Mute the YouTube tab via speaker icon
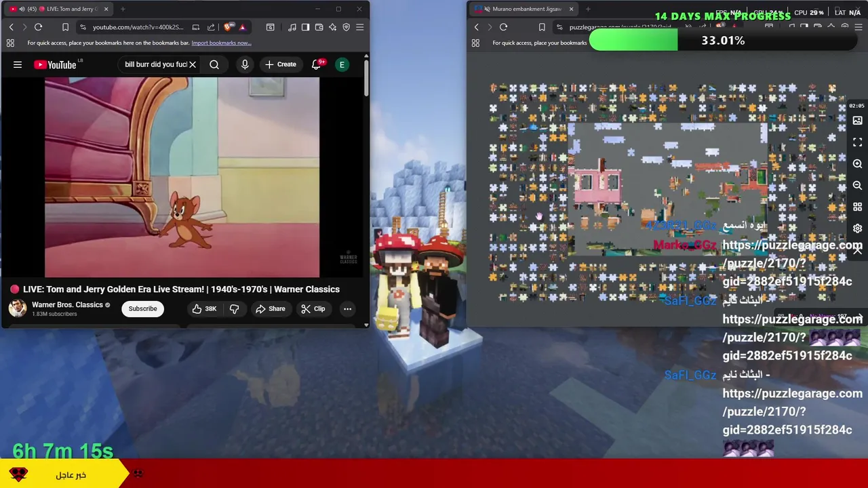The height and width of the screenshot is (488, 868). point(22,9)
